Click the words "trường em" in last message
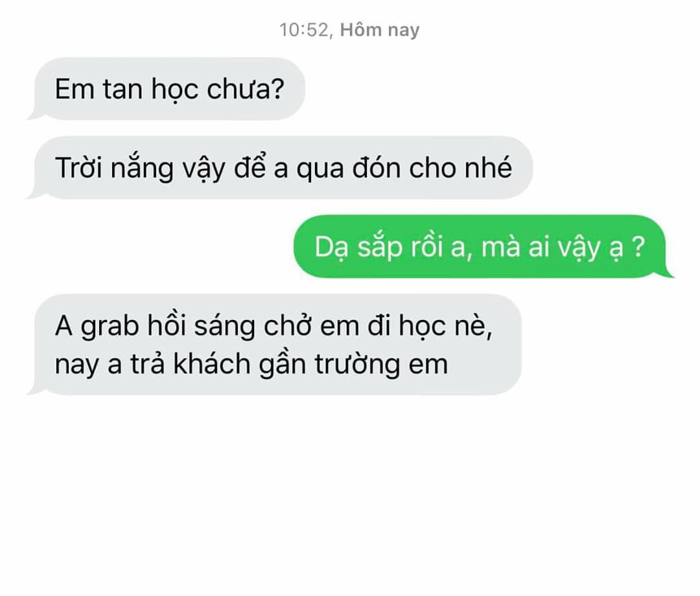This screenshot has width=700, height=596. tap(381, 365)
